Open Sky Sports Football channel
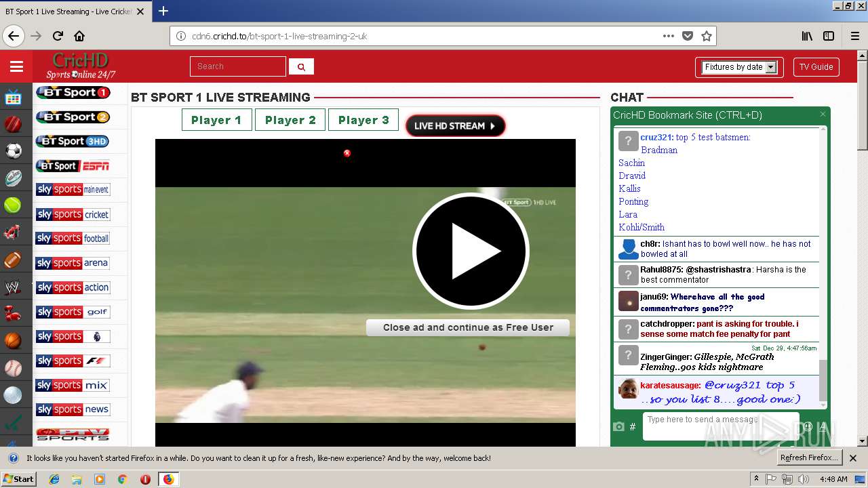Viewport: 868px width, 488px height. pyautogui.click(x=73, y=239)
